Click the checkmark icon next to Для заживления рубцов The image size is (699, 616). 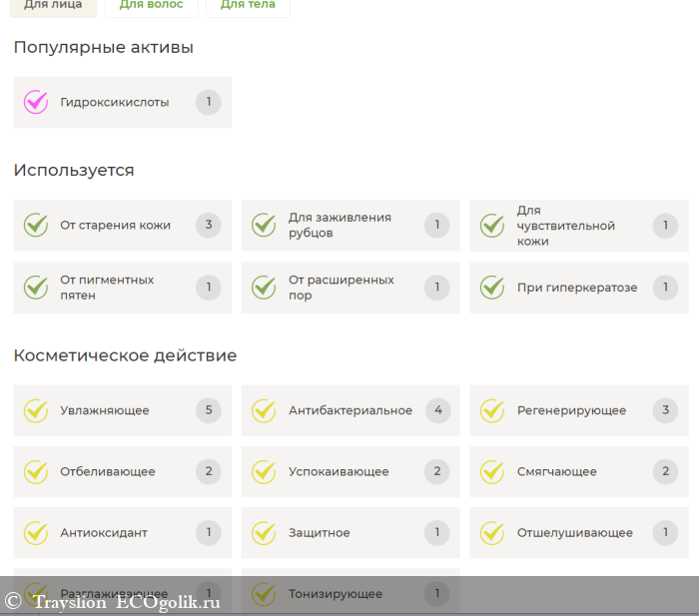(264, 225)
